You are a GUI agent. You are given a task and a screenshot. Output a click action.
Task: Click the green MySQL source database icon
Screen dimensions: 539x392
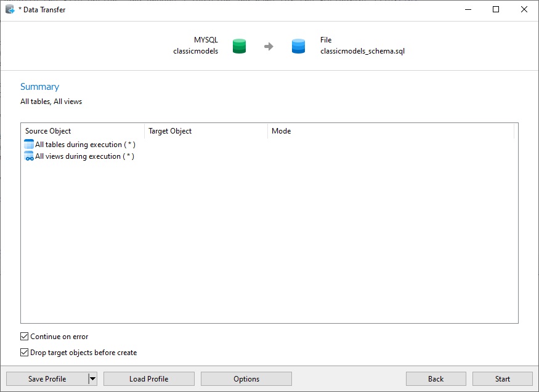coord(240,46)
